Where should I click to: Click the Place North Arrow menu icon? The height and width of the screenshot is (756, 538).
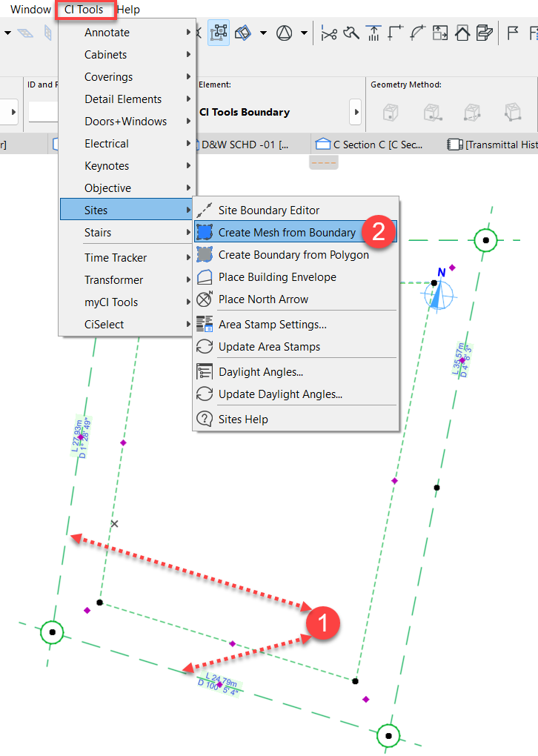205,299
